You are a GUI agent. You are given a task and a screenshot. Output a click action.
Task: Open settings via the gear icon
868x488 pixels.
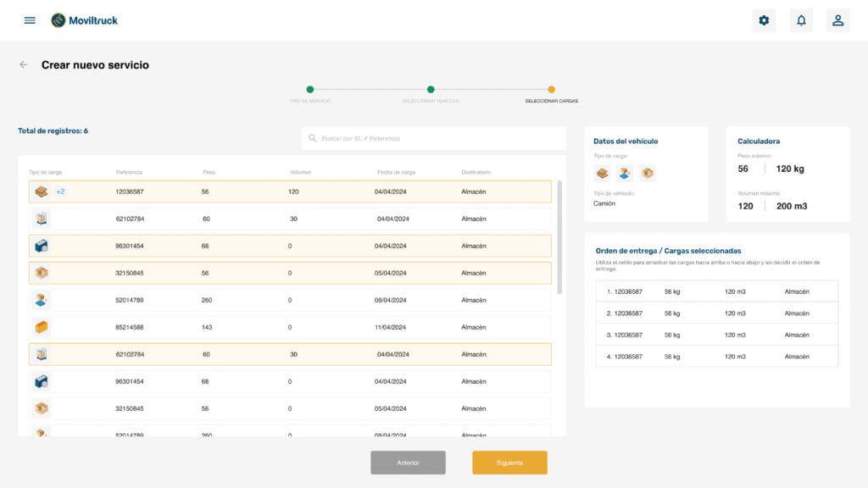coord(764,20)
